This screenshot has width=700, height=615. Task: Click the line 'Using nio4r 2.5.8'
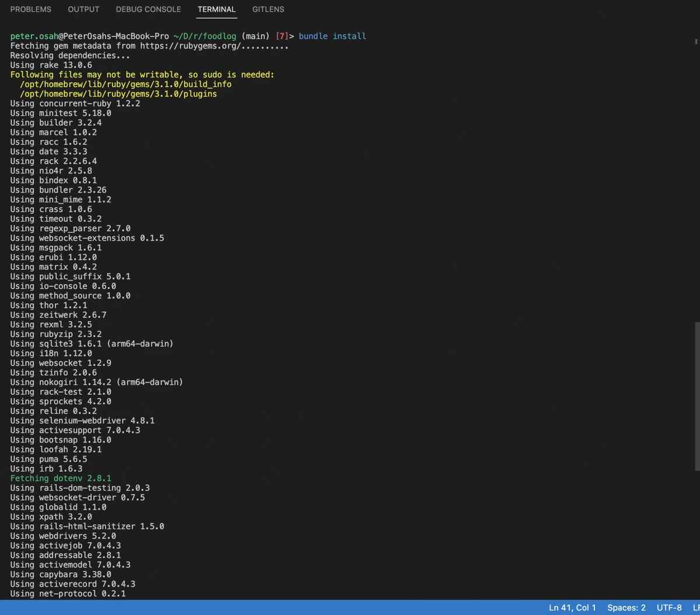[51, 171]
